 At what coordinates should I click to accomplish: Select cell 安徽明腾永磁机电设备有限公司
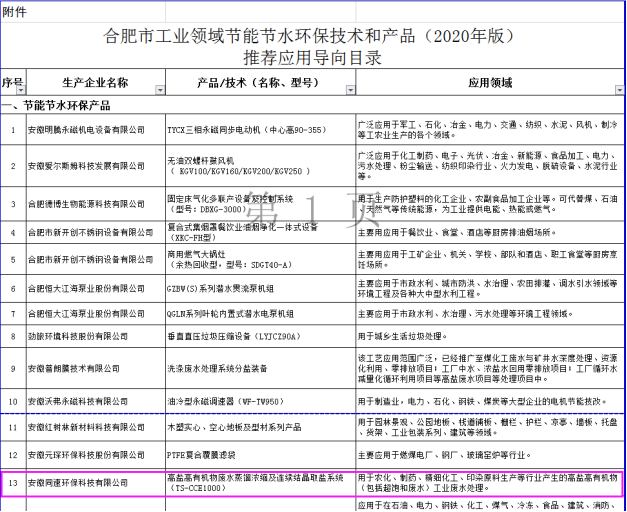[x=96, y=130]
